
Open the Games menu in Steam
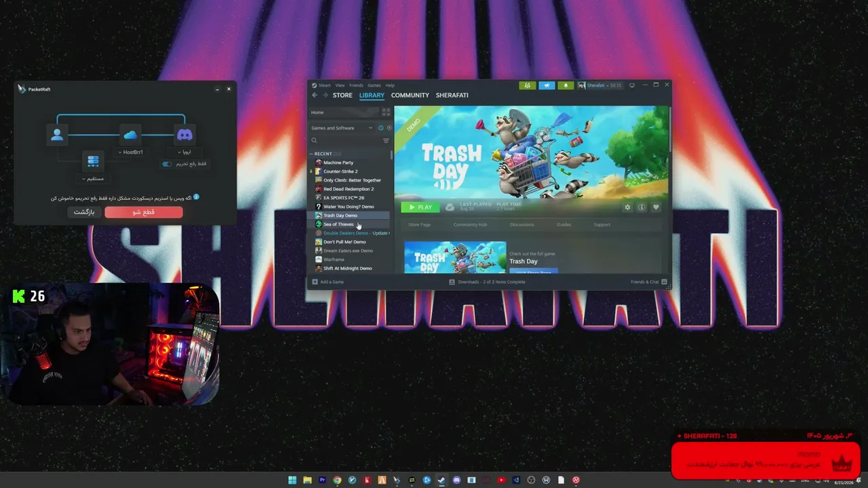click(374, 85)
